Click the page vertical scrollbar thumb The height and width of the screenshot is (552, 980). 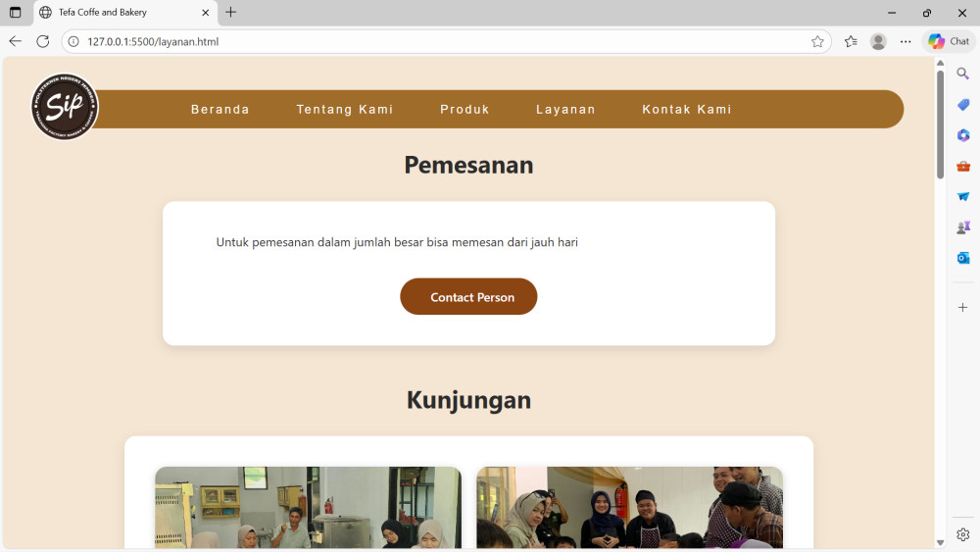(x=940, y=123)
